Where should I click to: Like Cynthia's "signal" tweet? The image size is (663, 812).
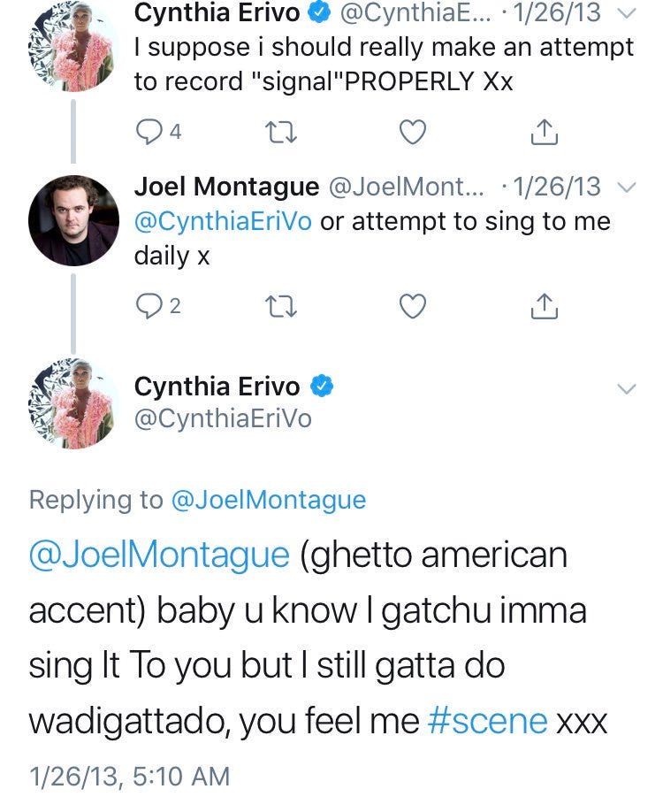[x=412, y=133]
